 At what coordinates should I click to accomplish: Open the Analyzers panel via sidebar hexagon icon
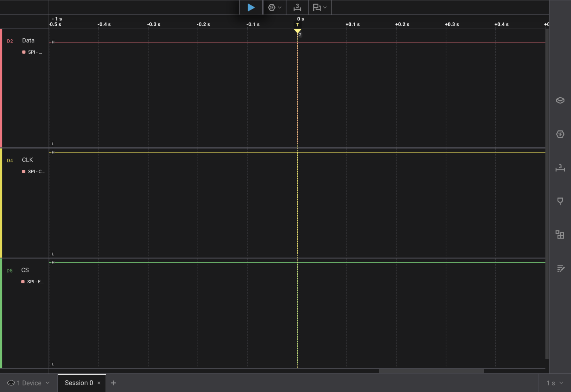pyautogui.click(x=560, y=134)
